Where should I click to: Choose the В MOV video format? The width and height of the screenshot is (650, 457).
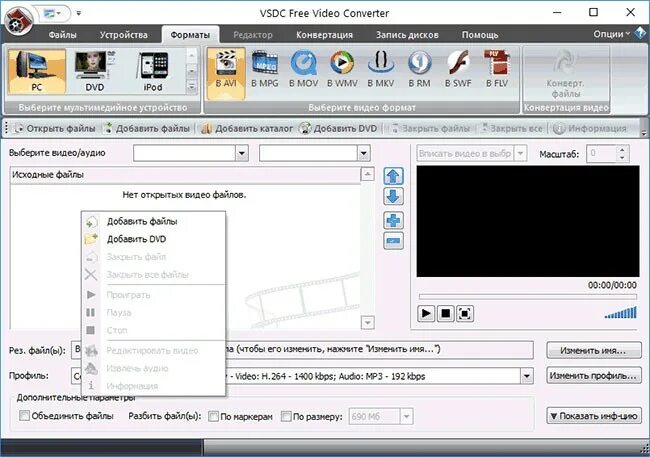click(x=303, y=70)
